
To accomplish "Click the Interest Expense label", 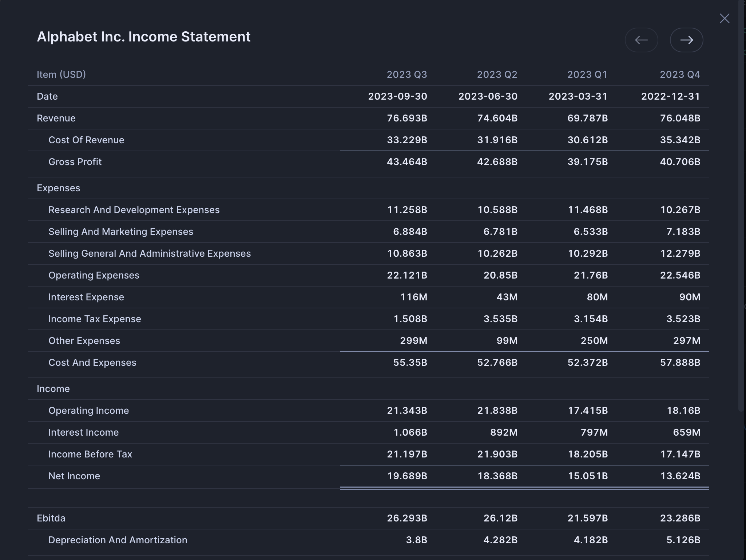I will tap(86, 297).
